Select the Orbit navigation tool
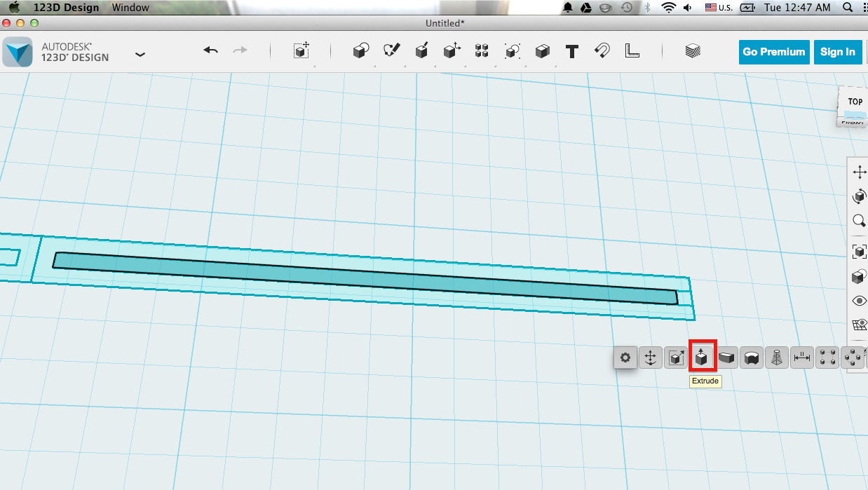This screenshot has width=868, height=490. (x=859, y=196)
